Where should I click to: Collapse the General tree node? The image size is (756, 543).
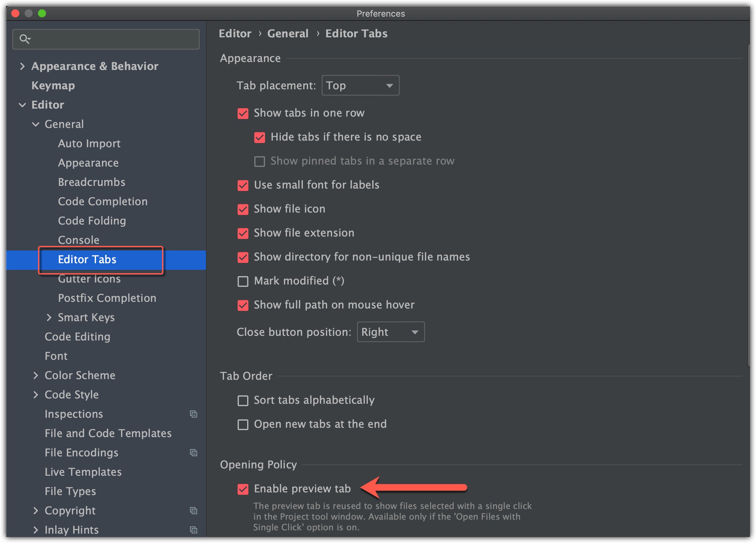coord(36,124)
